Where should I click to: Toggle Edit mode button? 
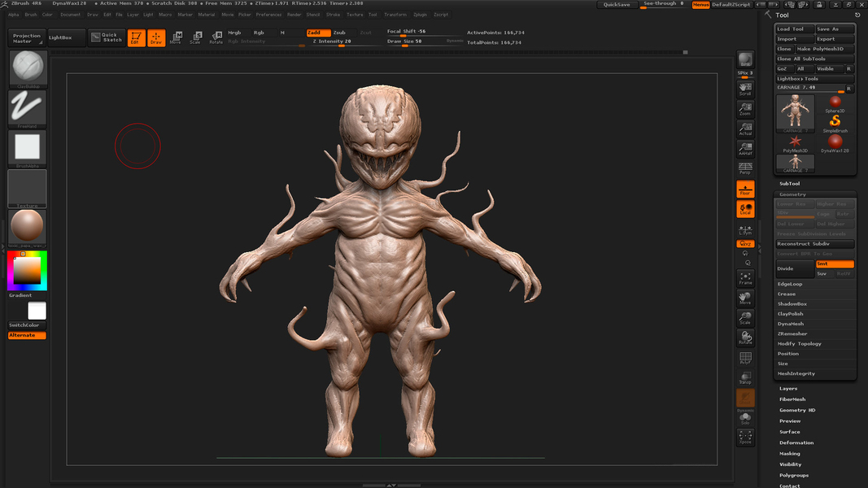136,37
